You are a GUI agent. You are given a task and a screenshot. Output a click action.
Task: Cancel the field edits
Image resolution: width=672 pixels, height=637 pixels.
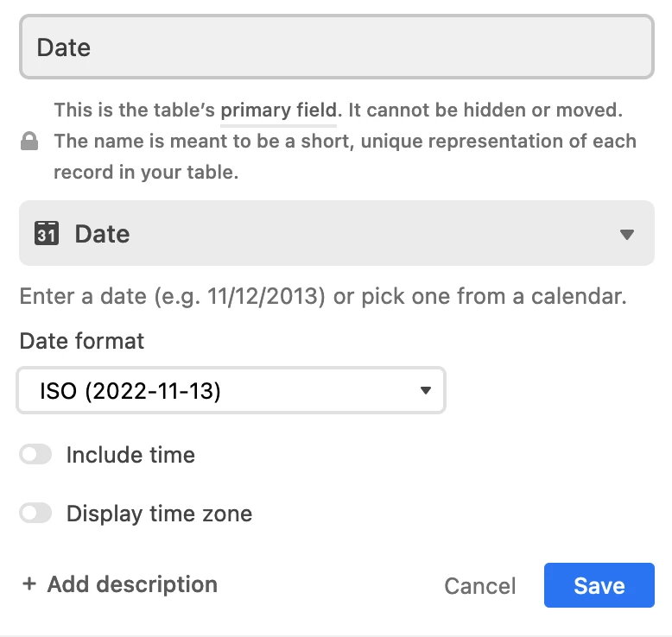[479, 585]
